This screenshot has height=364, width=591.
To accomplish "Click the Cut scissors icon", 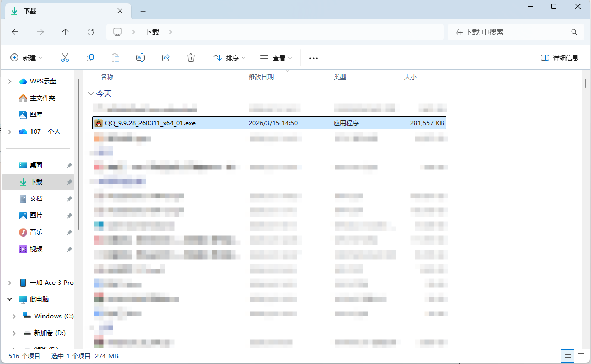I will point(65,58).
